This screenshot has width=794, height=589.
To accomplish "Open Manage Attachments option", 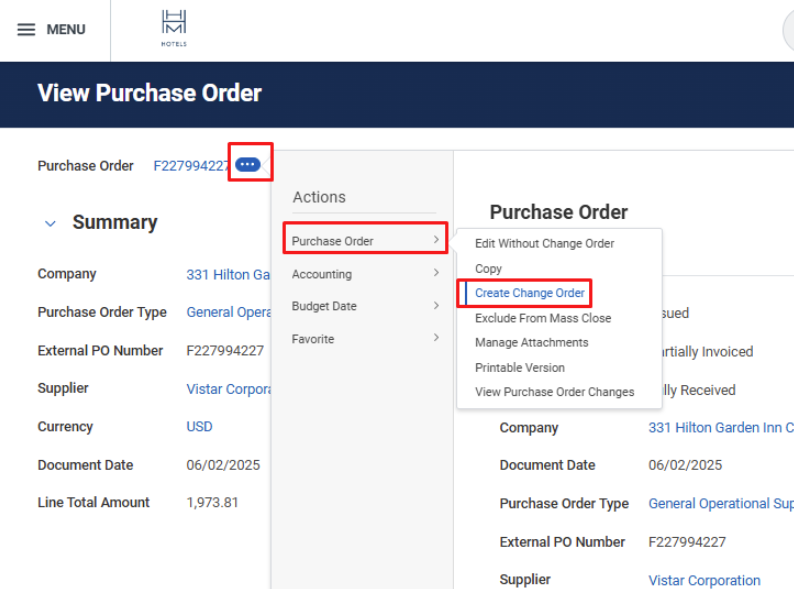I will click(531, 342).
